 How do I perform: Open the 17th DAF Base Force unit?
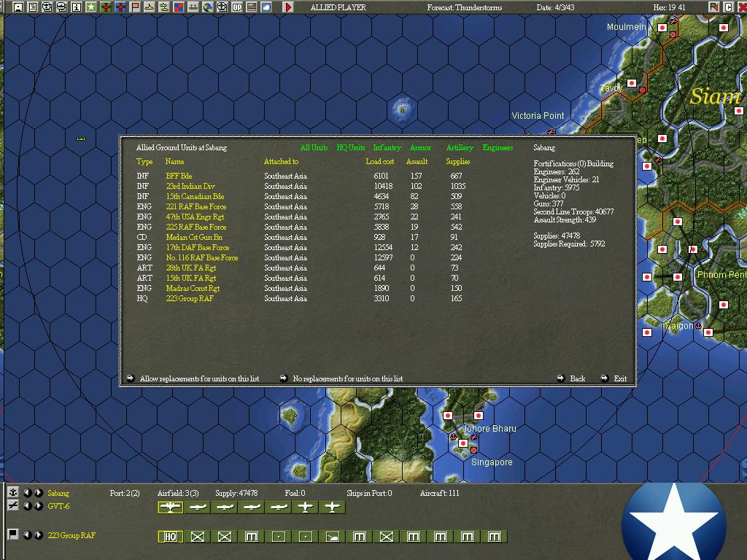[x=197, y=248]
